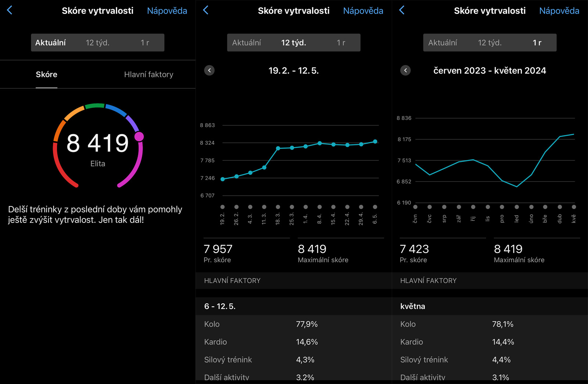
Task: Tap back arrow in right screen header
Action: click(402, 10)
